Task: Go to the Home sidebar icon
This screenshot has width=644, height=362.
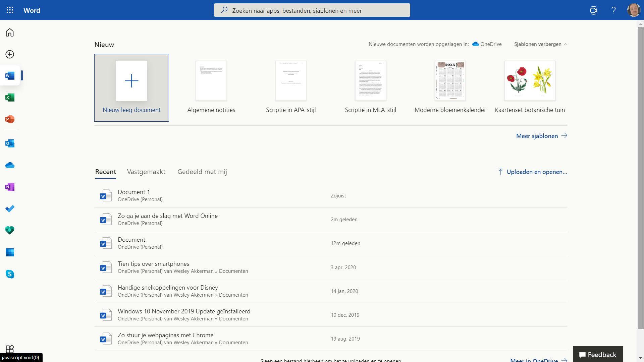Action: point(10,33)
